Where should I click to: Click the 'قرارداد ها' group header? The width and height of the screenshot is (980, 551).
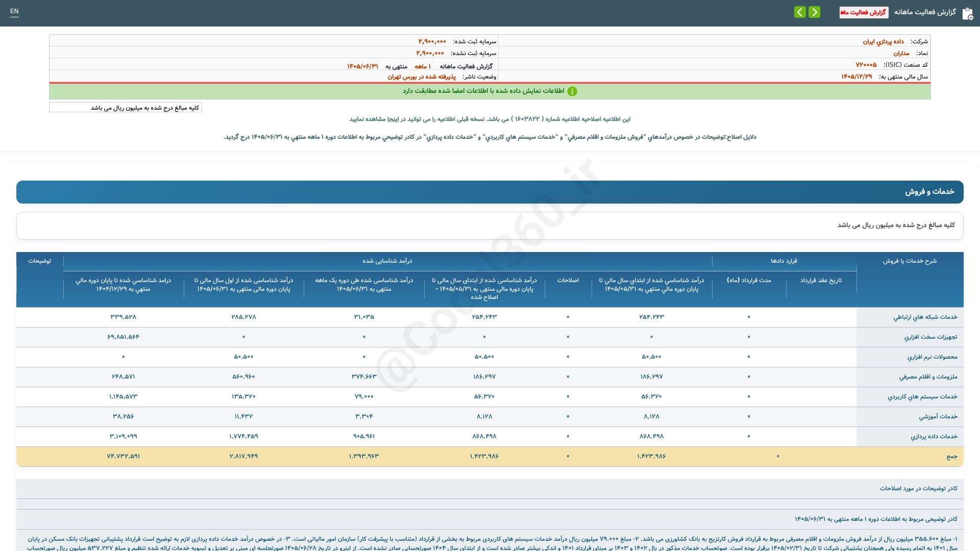(x=784, y=261)
